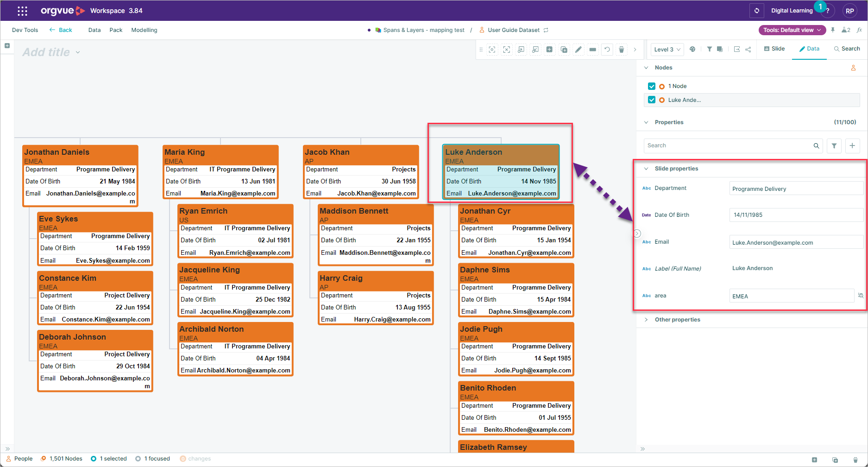Click the undo arrow toolbar icon

tap(607, 50)
